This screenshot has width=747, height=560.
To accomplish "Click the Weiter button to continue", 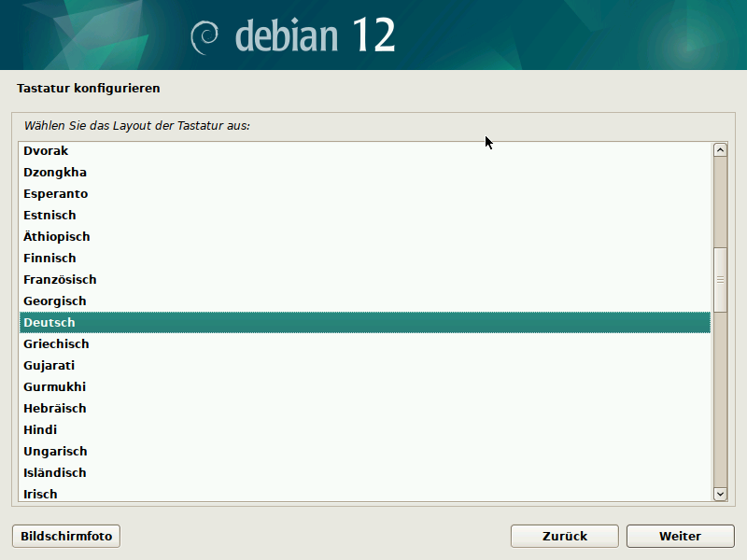I will [680, 536].
